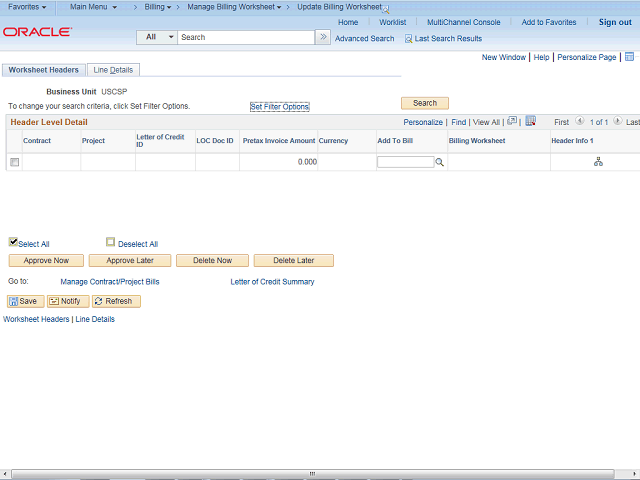Click the Oracle logo
Viewport: 640px width, 480px height.
37,32
